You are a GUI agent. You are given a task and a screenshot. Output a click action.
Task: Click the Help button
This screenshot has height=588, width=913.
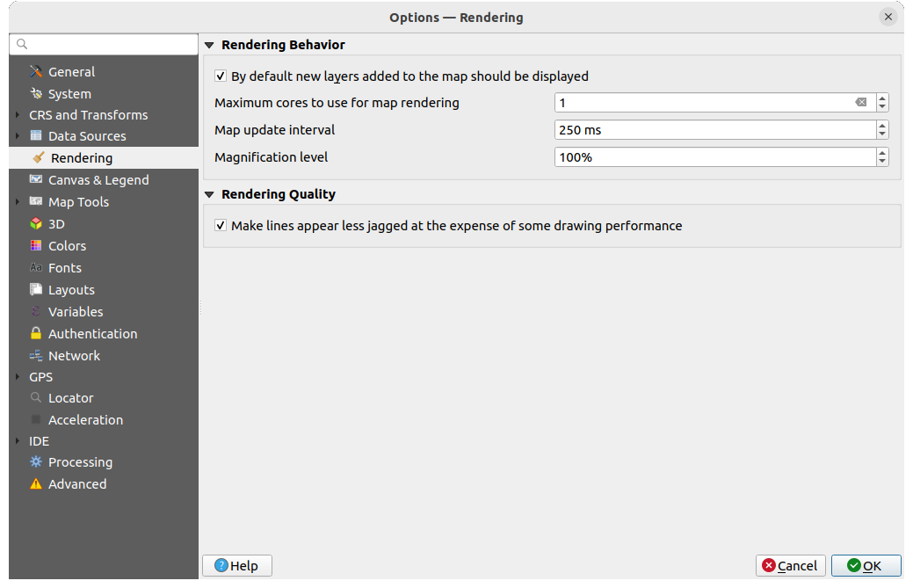(x=236, y=565)
